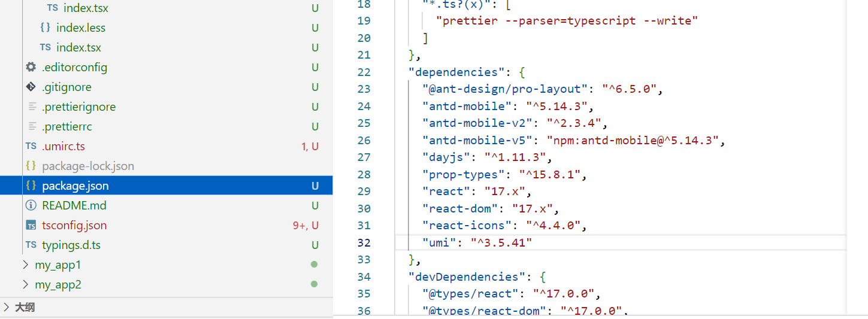Open the package-lock.json file
868x319 pixels.
pyautogui.click(x=88, y=166)
